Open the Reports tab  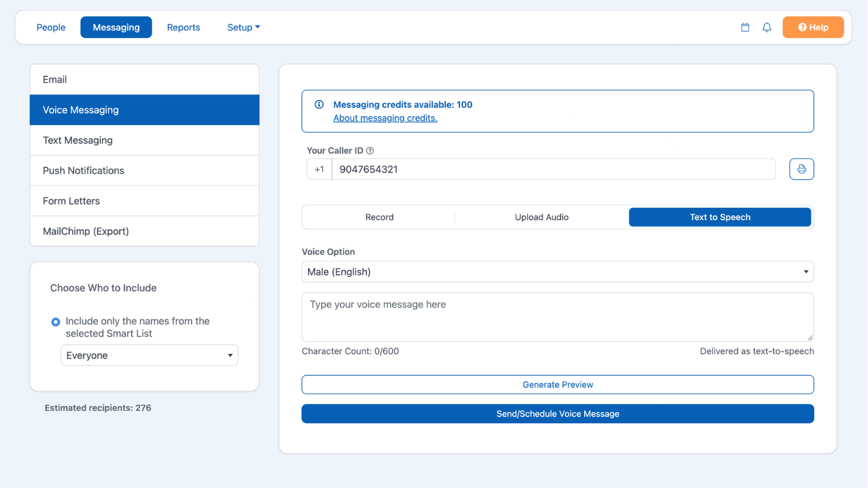(x=183, y=27)
